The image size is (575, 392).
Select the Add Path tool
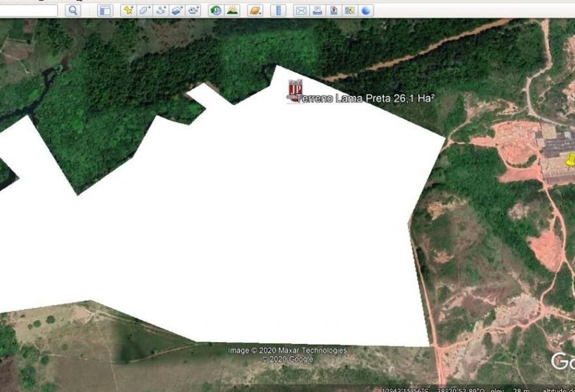tap(161, 11)
